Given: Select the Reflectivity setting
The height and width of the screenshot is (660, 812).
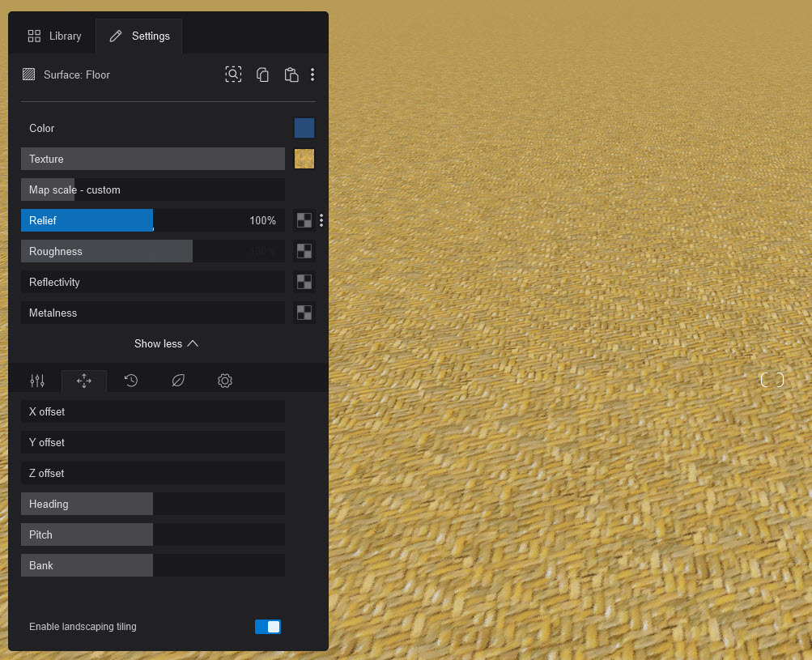Looking at the screenshot, I should point(152,282).
